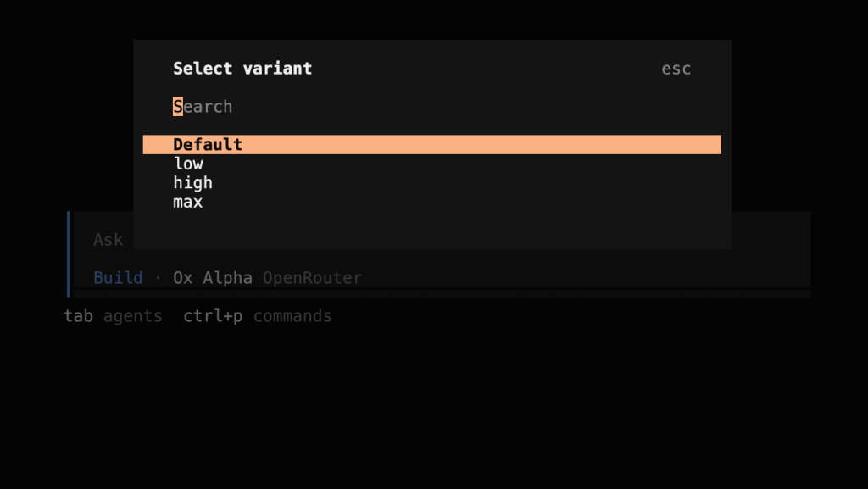Image resolution: width=868 pixels, height=489 pixels.
Task: Click the Search input field
Action: pyautogui.click(x=431, y=106)
